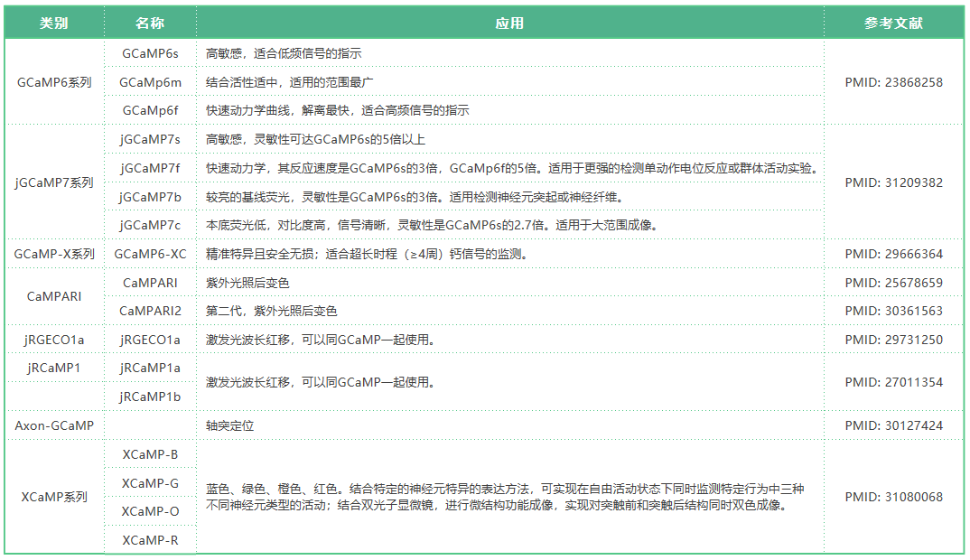Click description starting 精准特异且安全无损
This screenshot has height=560, width=970.
(368, 254)
